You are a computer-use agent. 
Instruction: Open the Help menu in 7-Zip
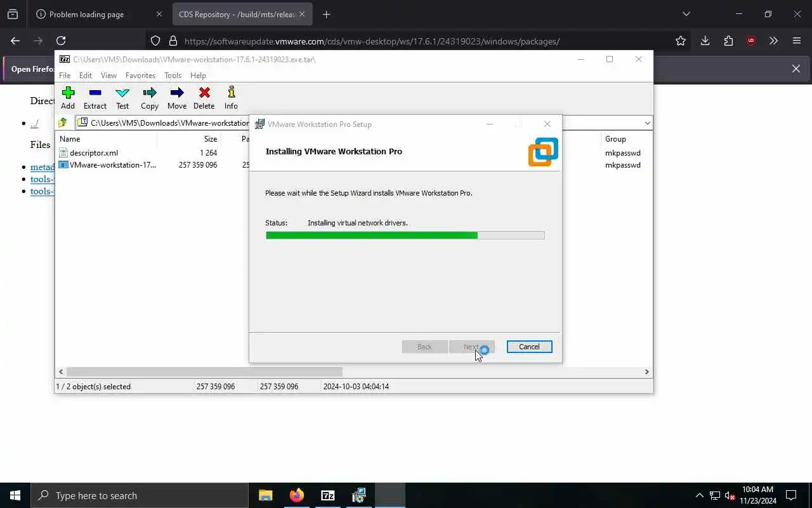point(198,75)
